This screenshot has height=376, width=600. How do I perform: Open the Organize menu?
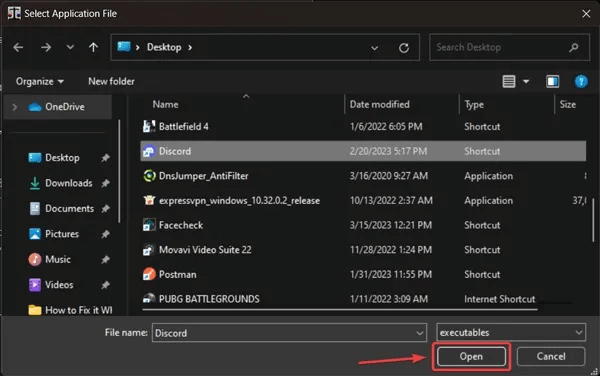tap(40, 81)
